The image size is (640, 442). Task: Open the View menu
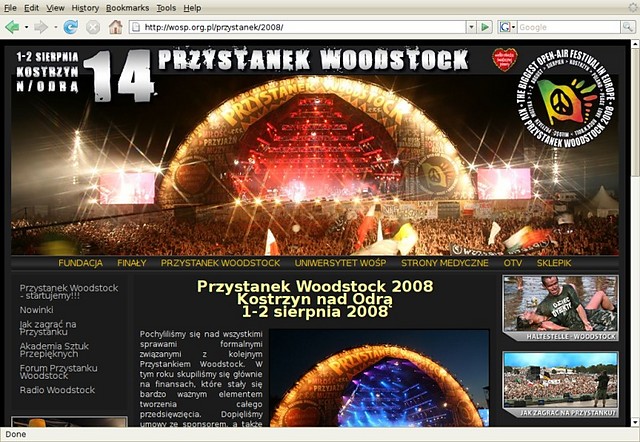tap(55, 8)
